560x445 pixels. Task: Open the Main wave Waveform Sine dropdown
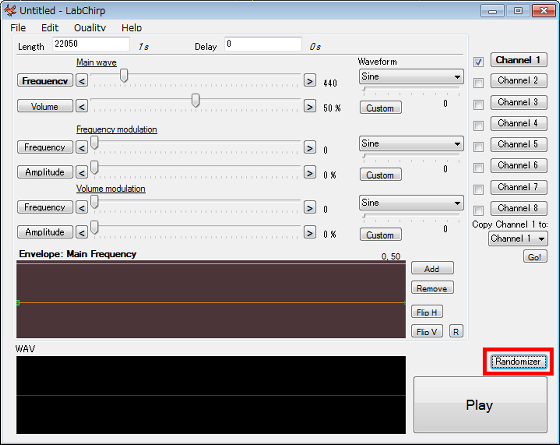point(411,77)
